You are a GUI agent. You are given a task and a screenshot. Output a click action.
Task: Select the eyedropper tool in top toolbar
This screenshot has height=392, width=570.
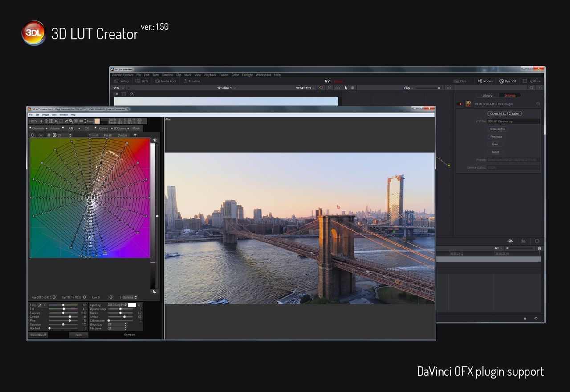point(66,121)
